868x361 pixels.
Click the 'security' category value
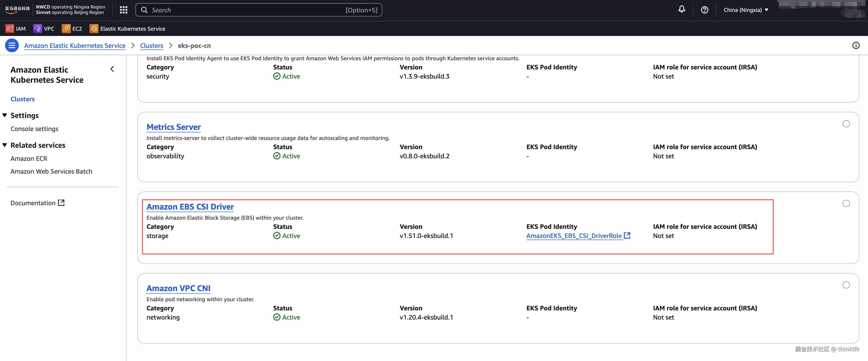[158, 77]
